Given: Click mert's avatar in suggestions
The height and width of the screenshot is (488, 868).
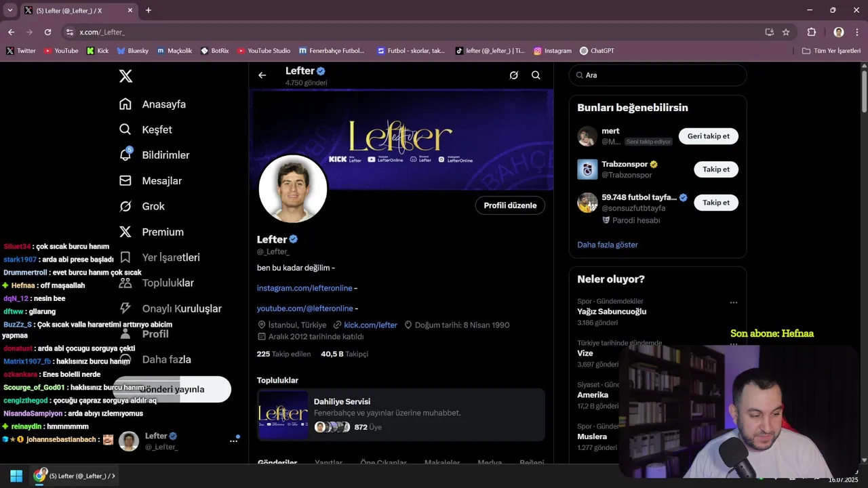Looking at the screenshot, I should pyautogui.click(x=587, y=136).
